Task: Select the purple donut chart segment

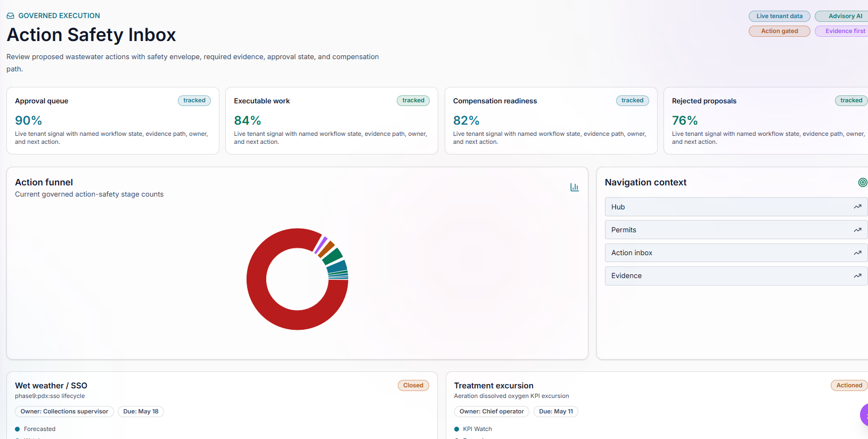Action: coord(321,245)
